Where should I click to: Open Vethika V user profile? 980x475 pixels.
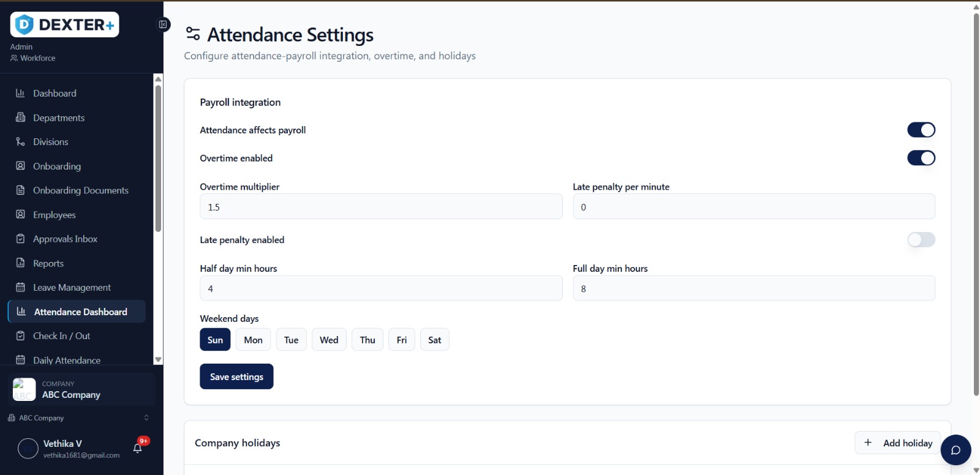(70, 449)
